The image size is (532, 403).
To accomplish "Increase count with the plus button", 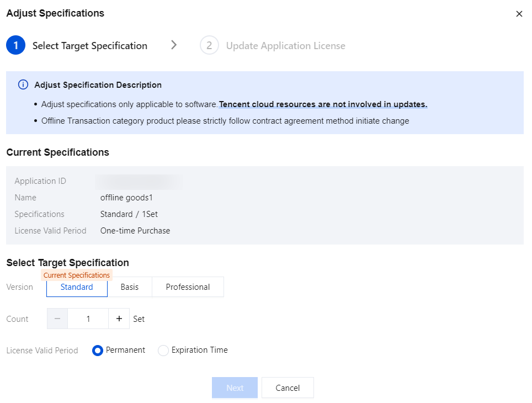I will tap(119, 319).
